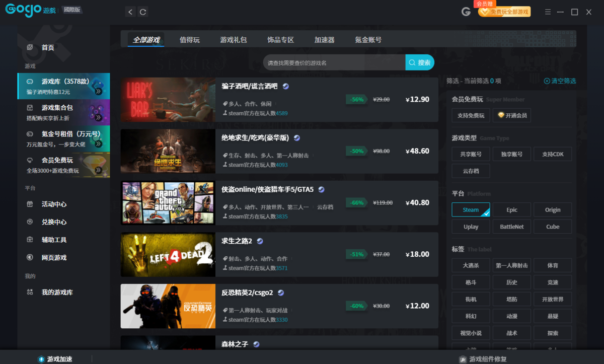Click the 网页游戏 icon in sidebar
Image resolution: width=604 pixels, height=364 pixels.
point(30,257)
